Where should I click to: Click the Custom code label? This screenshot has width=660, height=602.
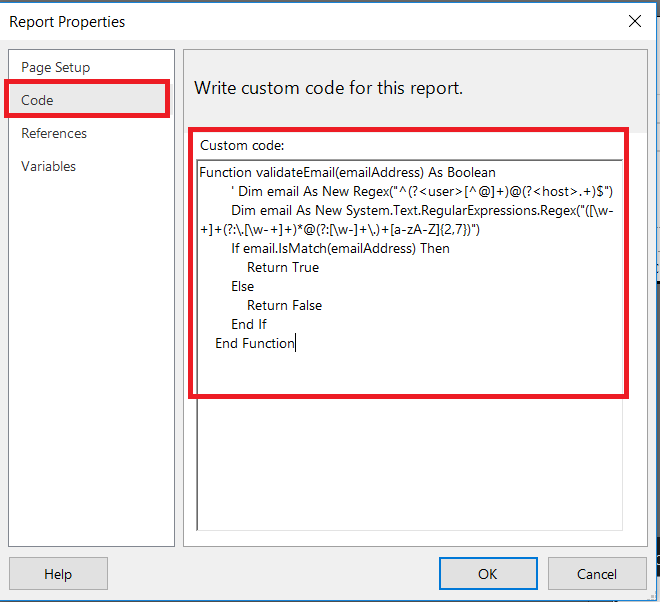[242, 145]
